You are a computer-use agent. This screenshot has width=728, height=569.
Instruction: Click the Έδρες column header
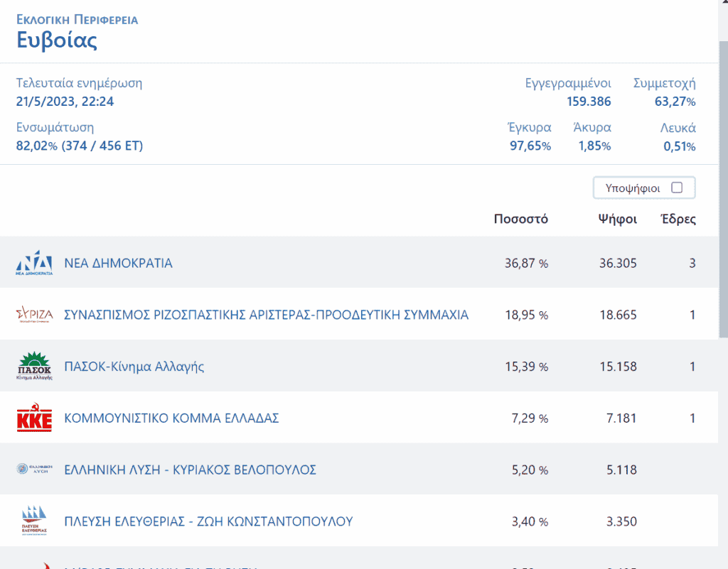[x=678, y=219]
